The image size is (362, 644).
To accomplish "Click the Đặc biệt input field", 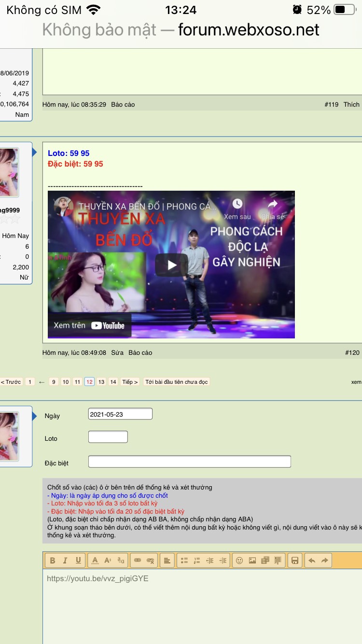I will (189, 462).
